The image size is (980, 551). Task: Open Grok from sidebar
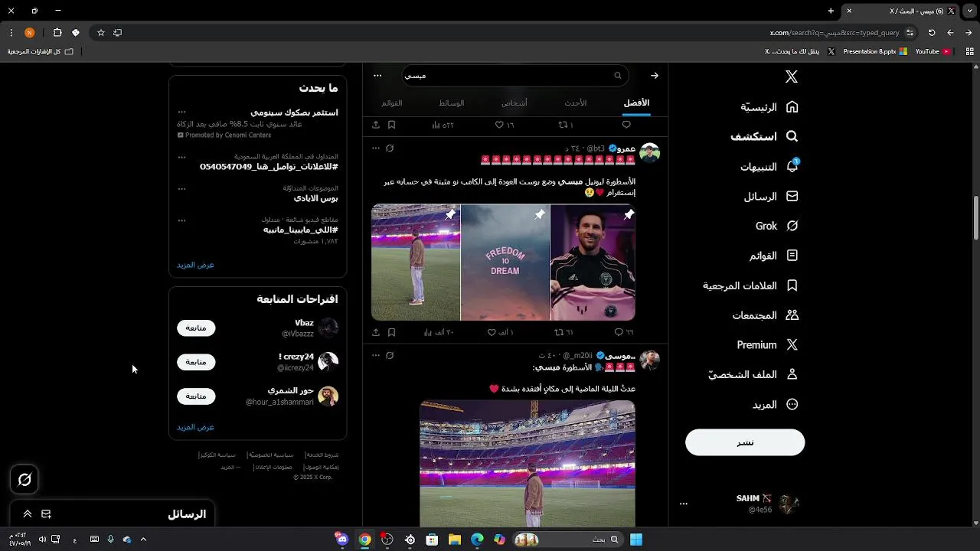pyautogui.click(x=777, y=226)
